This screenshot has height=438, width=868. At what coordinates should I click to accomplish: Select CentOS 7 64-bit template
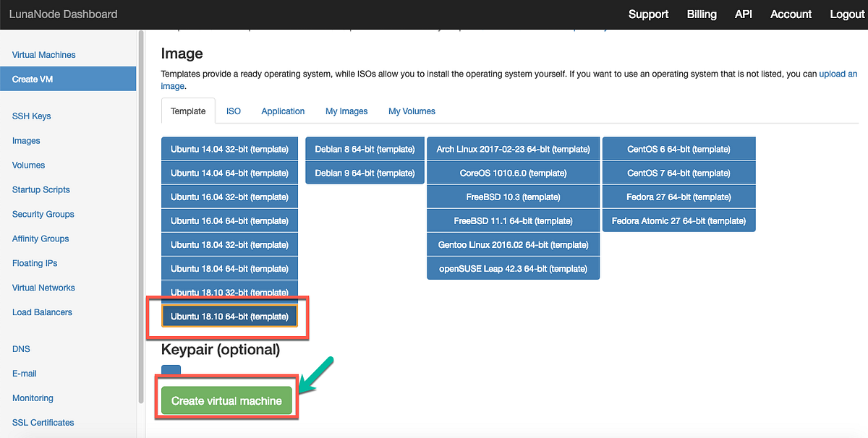tap(678, 173)
